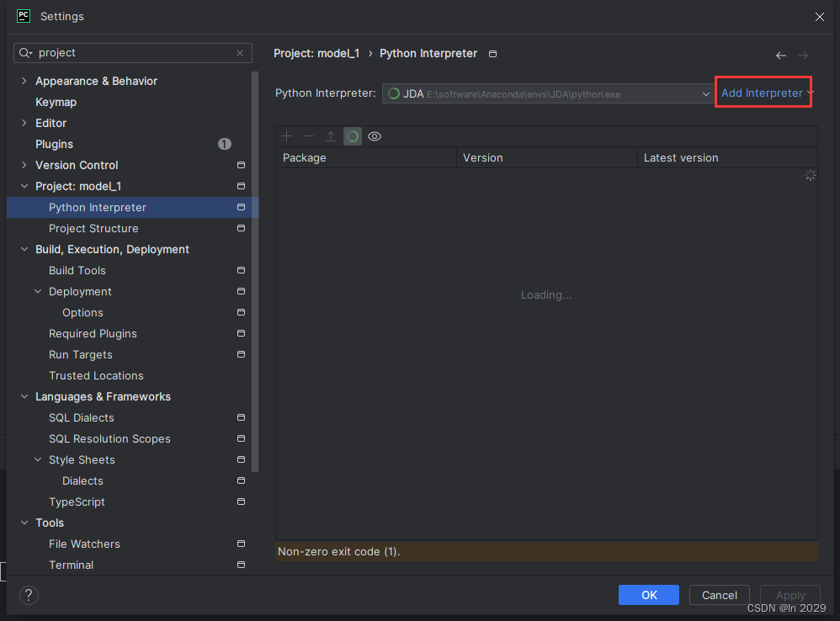This screenshot has height=621, width=840.
Task: Collapse Languages & Frameworks section
Action: pos(24,396)
